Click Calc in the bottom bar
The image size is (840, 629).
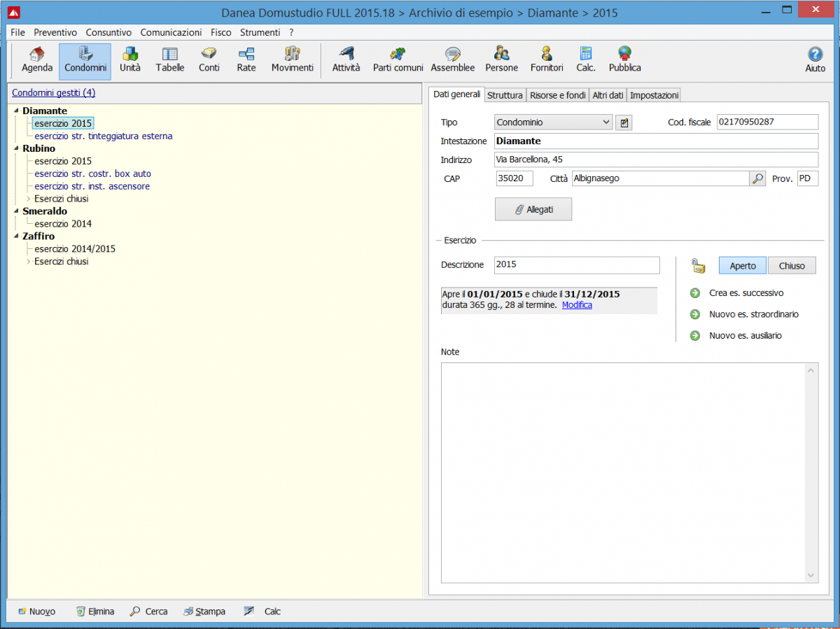click(x=262, y=612)
